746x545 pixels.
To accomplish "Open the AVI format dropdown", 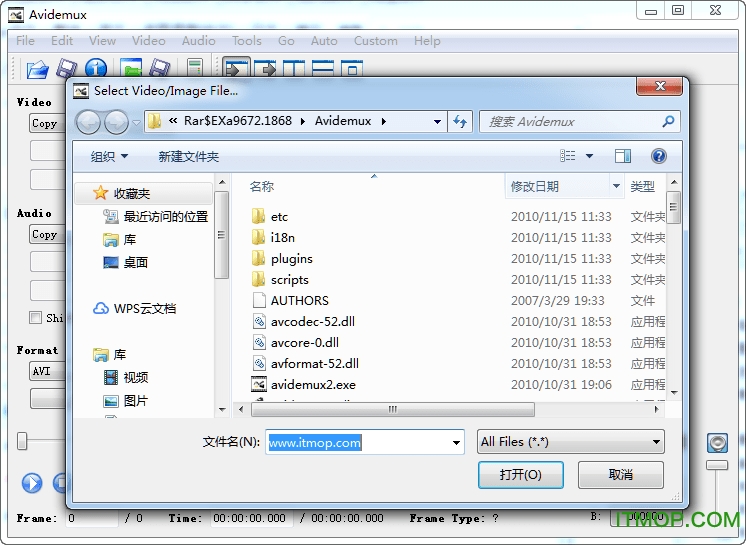I will pyautogui.click(x=47, y=371).
